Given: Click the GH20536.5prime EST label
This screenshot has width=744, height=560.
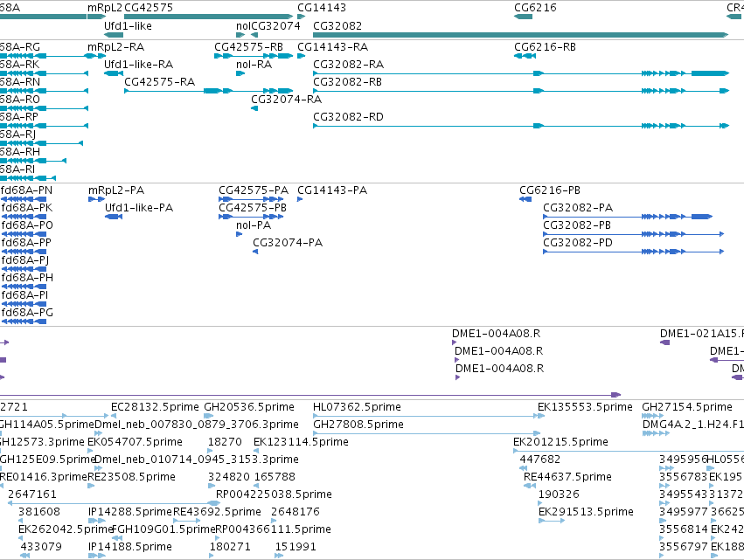Looking at the screenshot, I should (249, 407).
